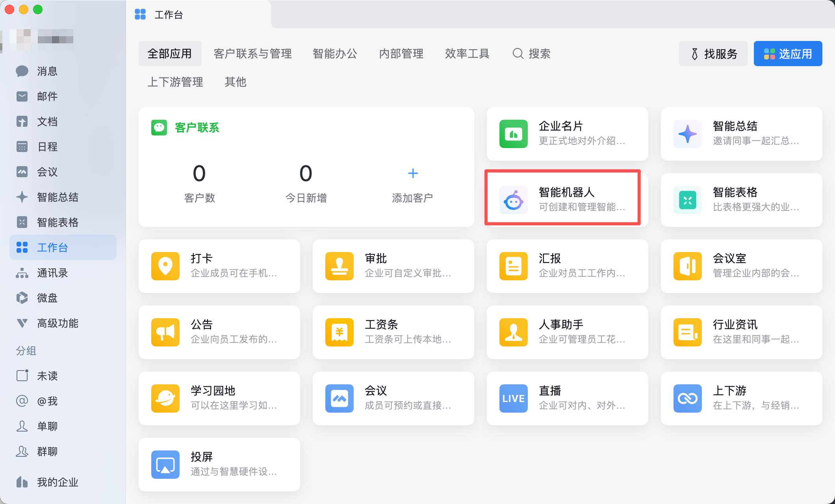Click the 搜索 search field
This screenshot has width=835, height=504.
(532, 54)
